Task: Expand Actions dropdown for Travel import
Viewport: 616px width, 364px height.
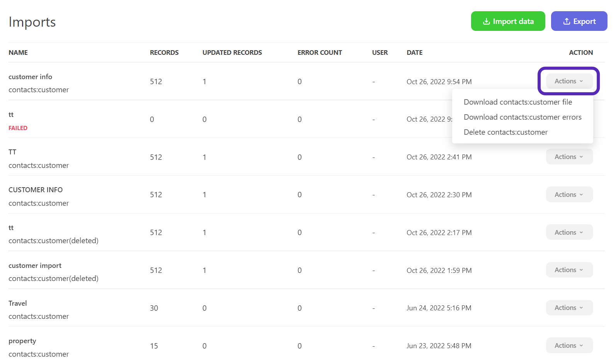Action: [569, 308]
